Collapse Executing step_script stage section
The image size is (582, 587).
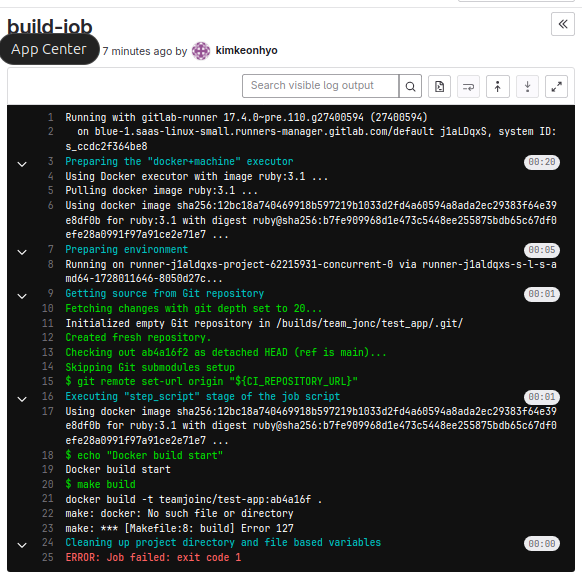pyautogui.click(x=22, y=399)
